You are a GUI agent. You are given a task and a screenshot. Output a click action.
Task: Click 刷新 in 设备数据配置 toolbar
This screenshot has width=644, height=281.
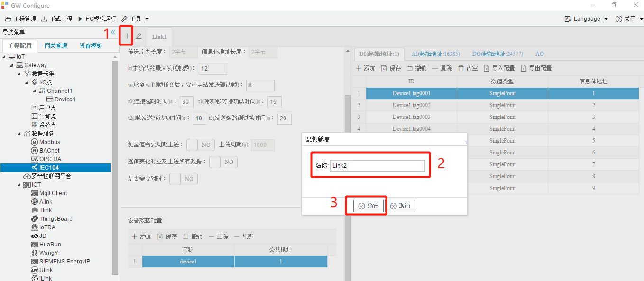(x=244, y=236)
